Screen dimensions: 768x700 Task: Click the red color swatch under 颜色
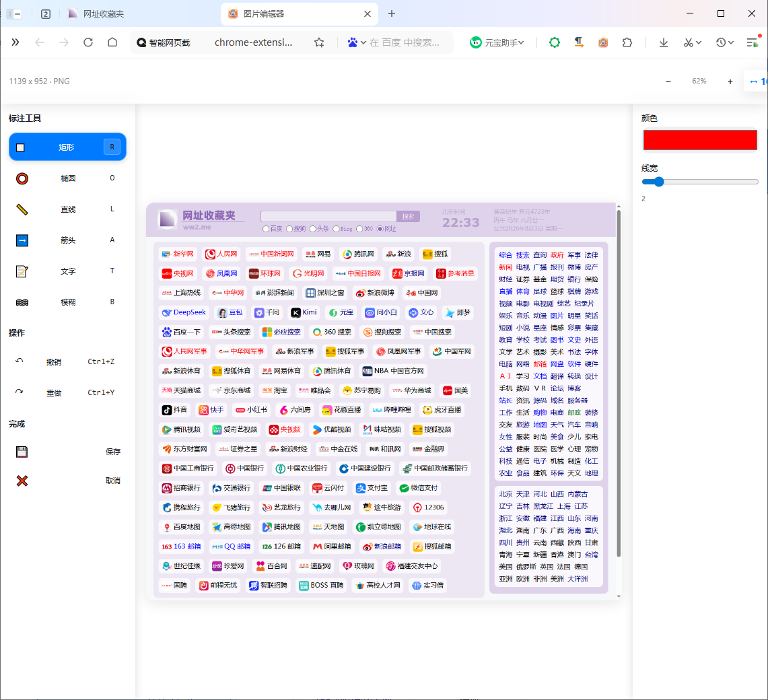tap(700, 140)
